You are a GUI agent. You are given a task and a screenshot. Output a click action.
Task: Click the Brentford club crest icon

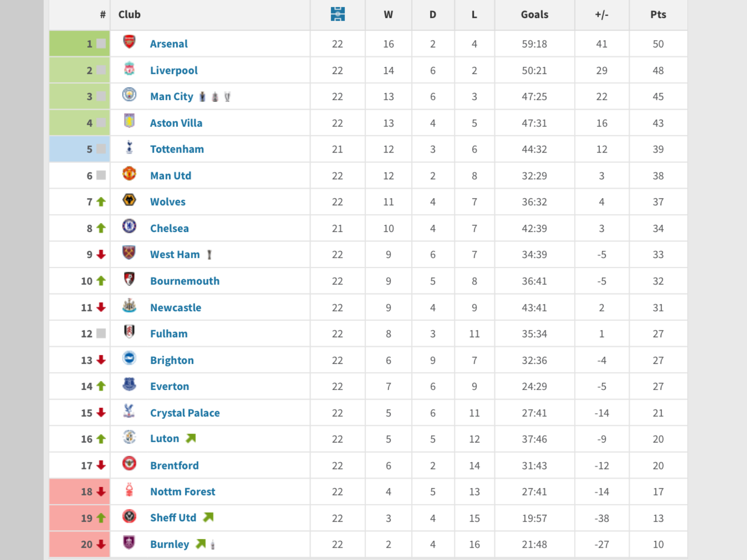click(129, 463)
